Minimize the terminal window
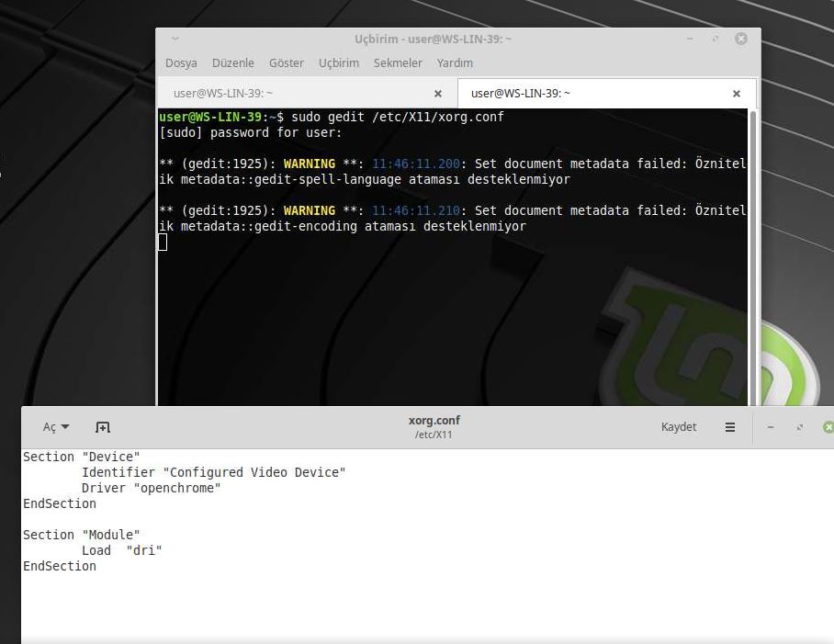Image resolution: width=834 pixels, height=644 pixels. (x=690, y=39)
